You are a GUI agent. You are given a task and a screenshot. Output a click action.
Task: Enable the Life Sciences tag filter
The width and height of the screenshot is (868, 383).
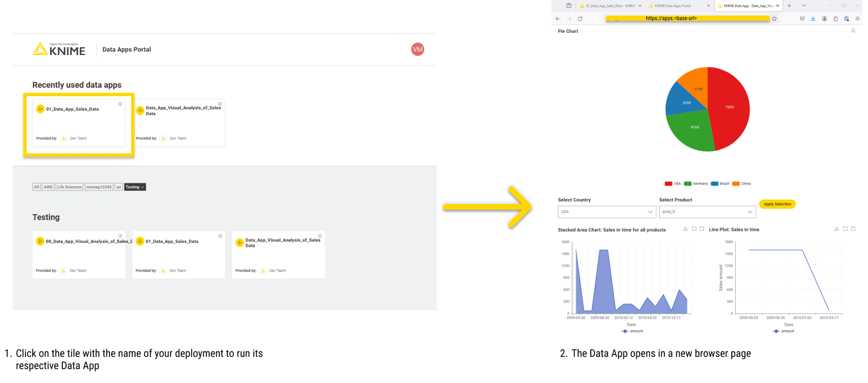(x=69, y=187)
